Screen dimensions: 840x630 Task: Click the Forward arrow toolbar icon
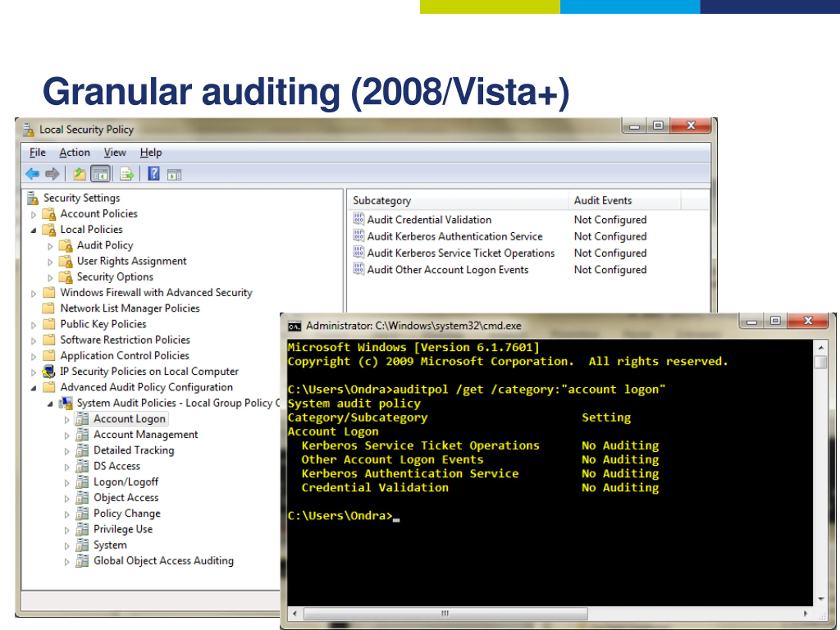click(52, 174)
